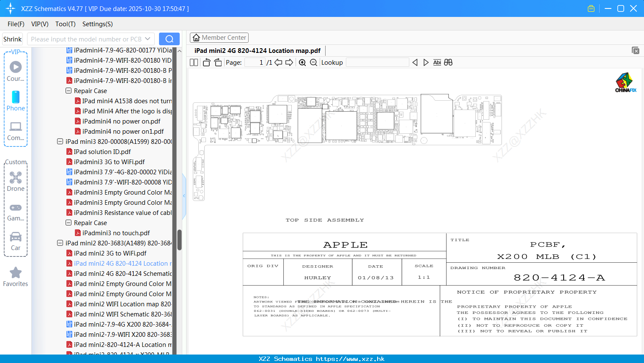Viewport: 644px width, 363px height.
Task: Select the Phone category
Action: click(x=16, y=101)
